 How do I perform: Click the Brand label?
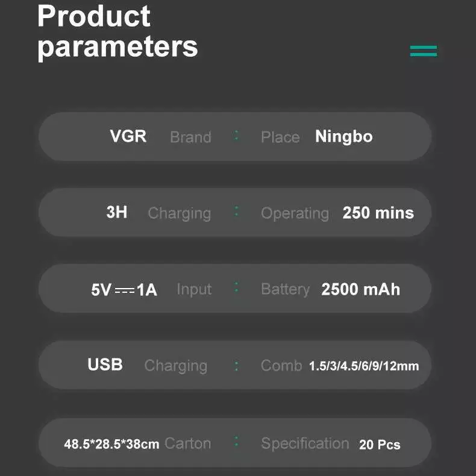pyautogui.click(x=190, y=137)
